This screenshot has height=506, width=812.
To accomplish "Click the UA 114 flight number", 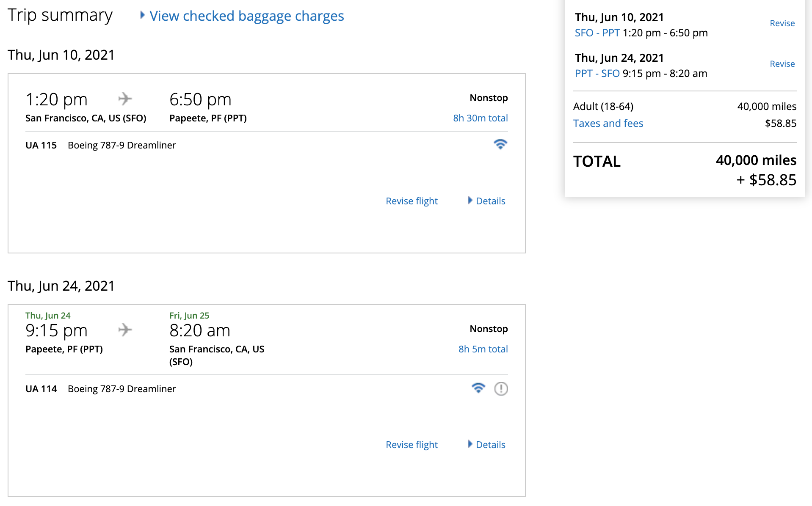I will [41, 389].
